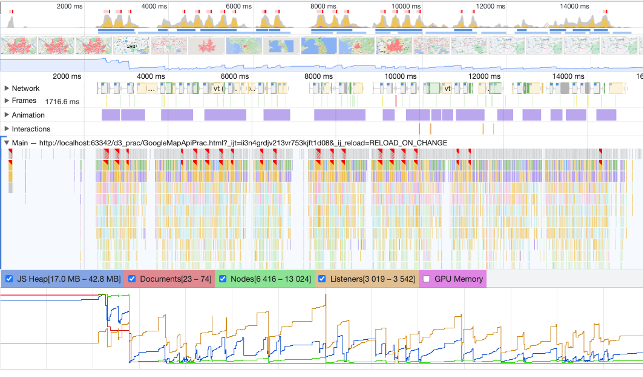Screen dimensions: 643x377
Task: Uncheck the Documents counter checkbox
Action: [x=132, y=279]
